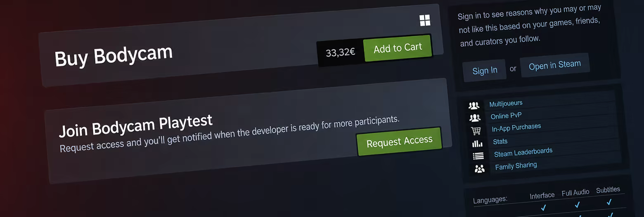Image resolution: width=644 pixels, height=217 pixels.
Task: Click the Full Audio language checkmark
Action: [x=577, y=205]
